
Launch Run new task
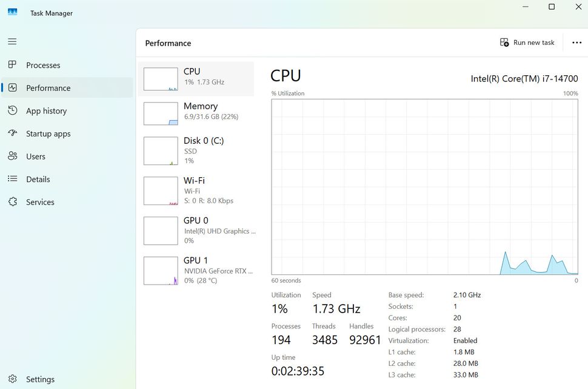coord(527,42)
